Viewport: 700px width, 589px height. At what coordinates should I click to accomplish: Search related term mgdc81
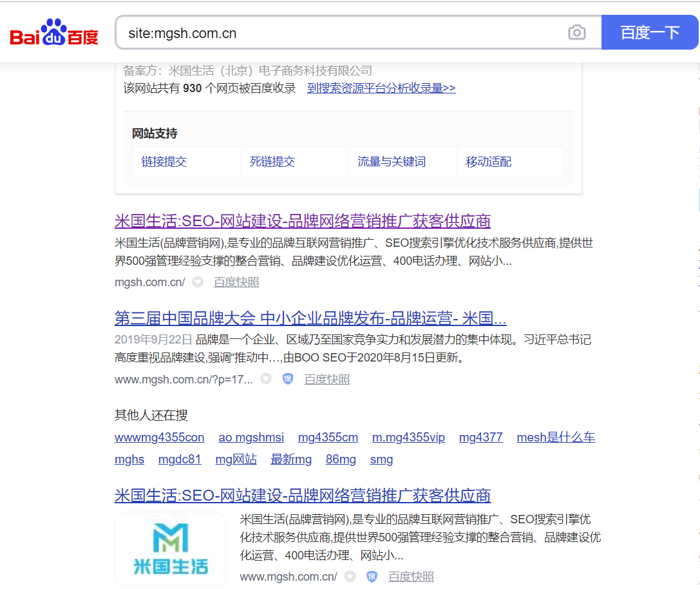(180, 459)
